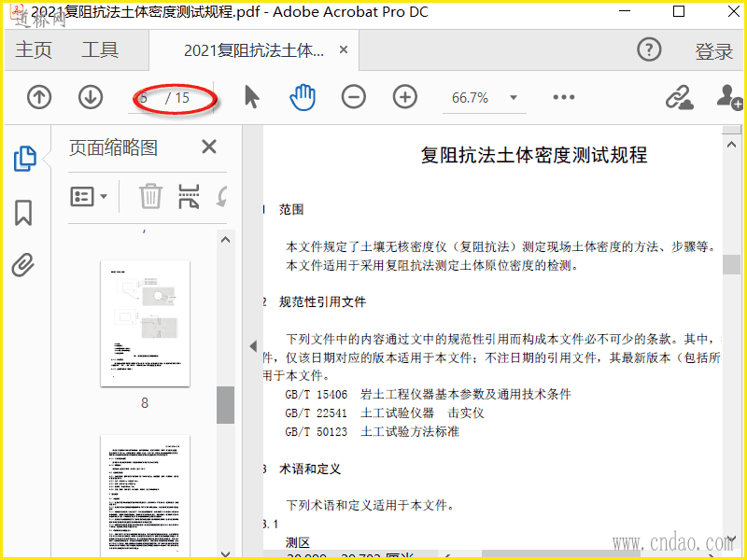747x560 pixels.
Task: Zoom in using the plus icon
Action: [x=405, y=97]
